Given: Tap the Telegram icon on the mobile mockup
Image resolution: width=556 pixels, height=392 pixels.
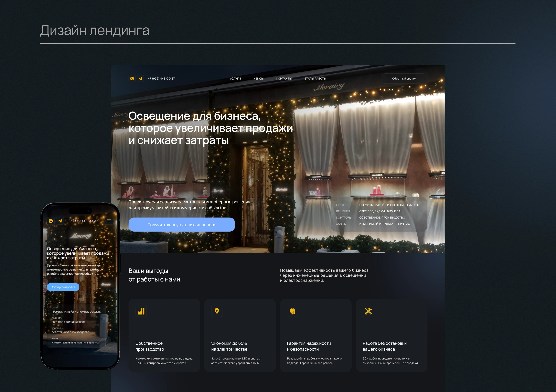Looking at the screenshot, I should tap(60, 221).
